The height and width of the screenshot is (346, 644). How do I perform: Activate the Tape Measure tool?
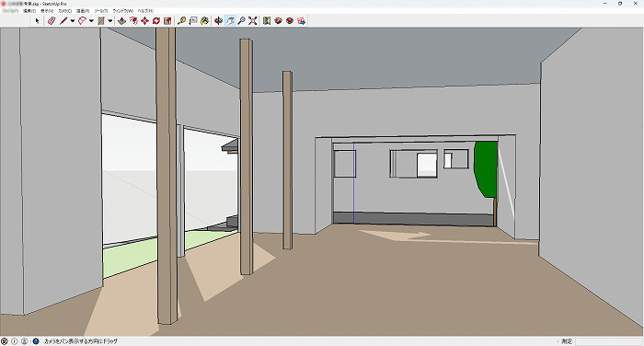[181, 20]
